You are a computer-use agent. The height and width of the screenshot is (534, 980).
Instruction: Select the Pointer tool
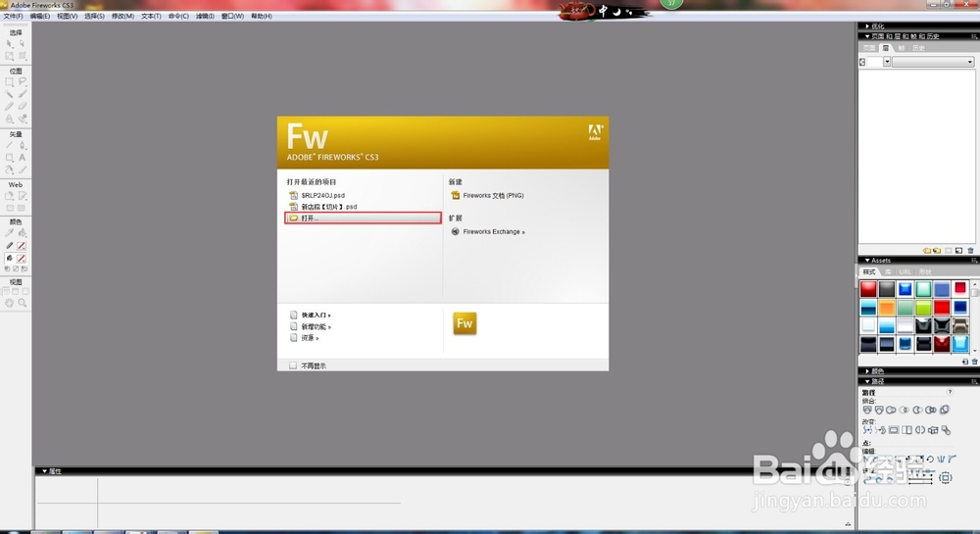pyautogui.click(x=10, y=44)
